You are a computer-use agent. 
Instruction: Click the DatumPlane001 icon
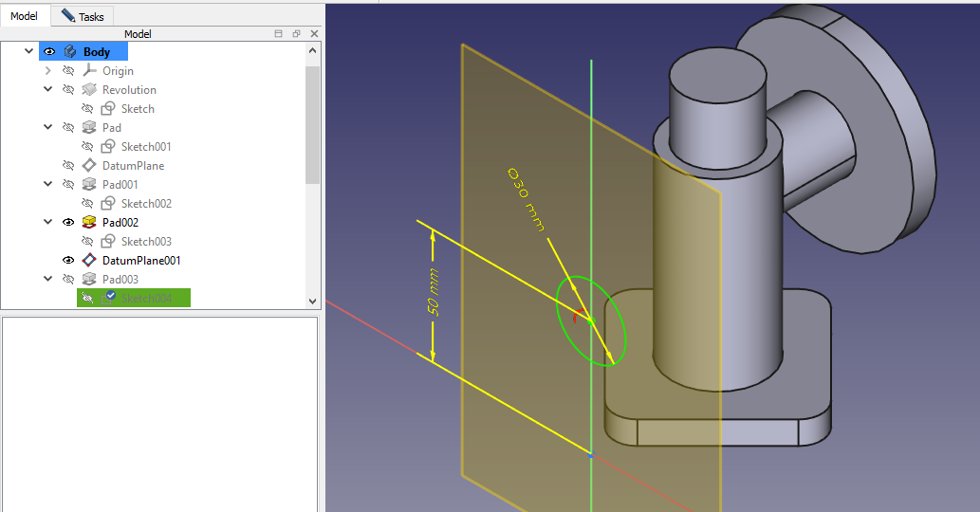[89, 261]
